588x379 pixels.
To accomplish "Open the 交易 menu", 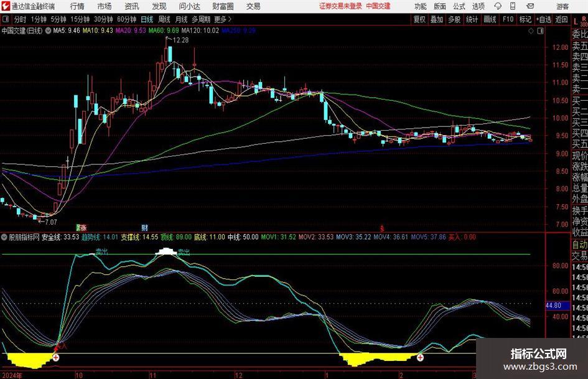I will [x=253, y=6].
